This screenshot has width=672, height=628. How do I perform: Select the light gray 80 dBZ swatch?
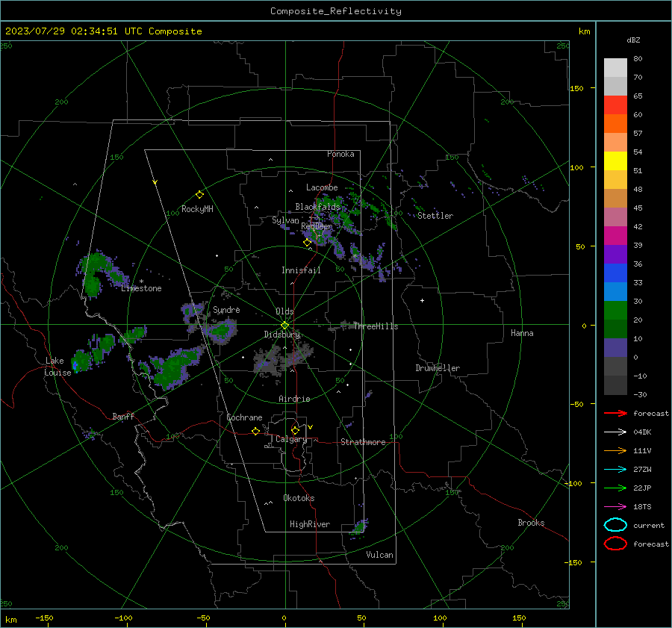point(615,67)
